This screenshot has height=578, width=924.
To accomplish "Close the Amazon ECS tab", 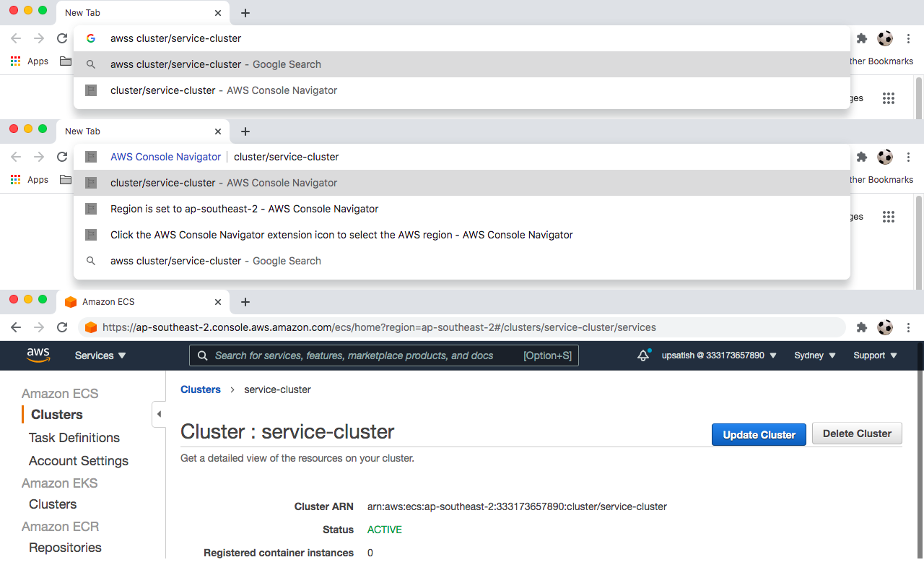I will coord(218,302).
